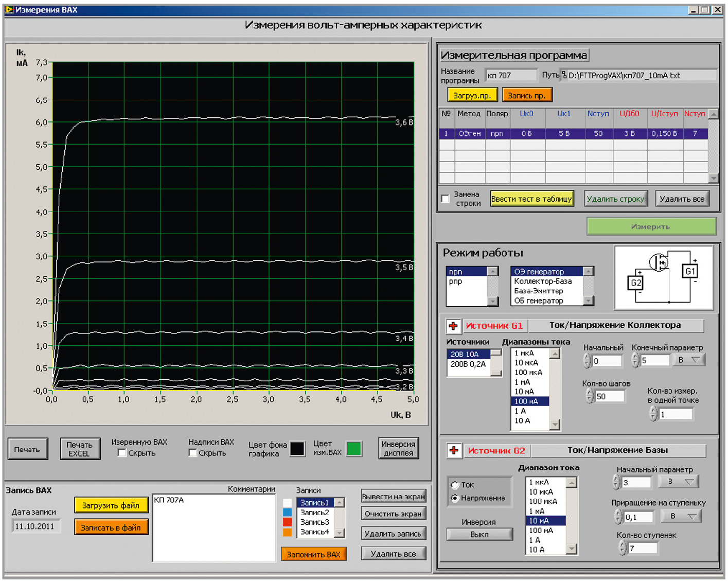Viewport: 728px width, 582px height.
Task: Select source 200В 0,2А
Action: [x=469, y=364]
